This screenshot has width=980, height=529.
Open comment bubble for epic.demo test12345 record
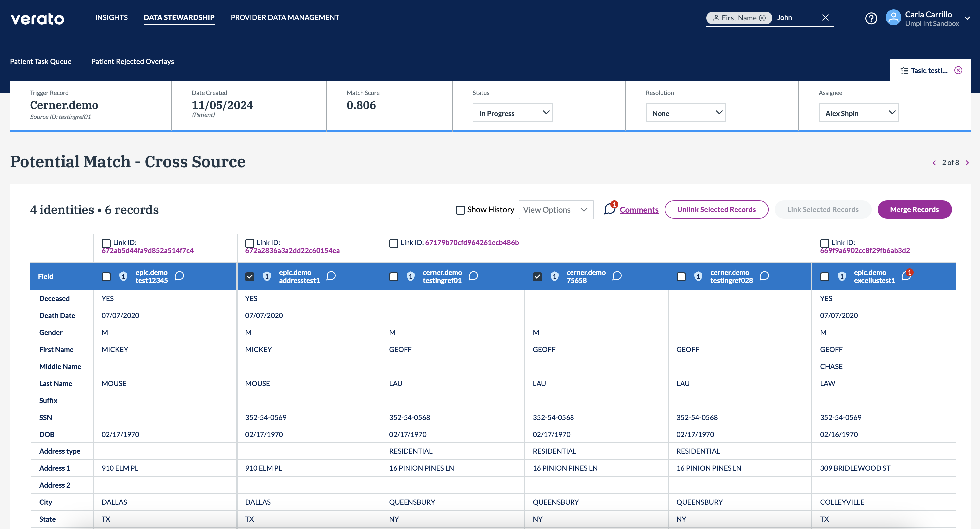[x=179, y=276]
